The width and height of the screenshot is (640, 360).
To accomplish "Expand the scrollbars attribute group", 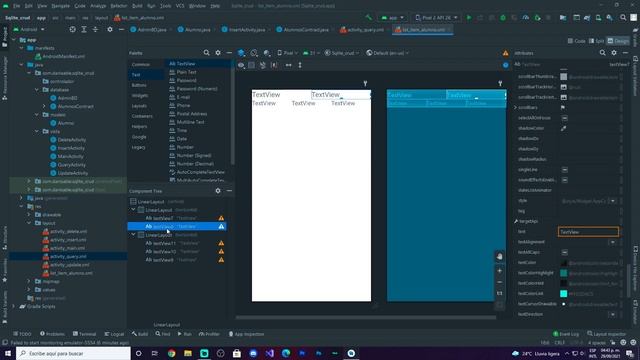I will [516, 107].
